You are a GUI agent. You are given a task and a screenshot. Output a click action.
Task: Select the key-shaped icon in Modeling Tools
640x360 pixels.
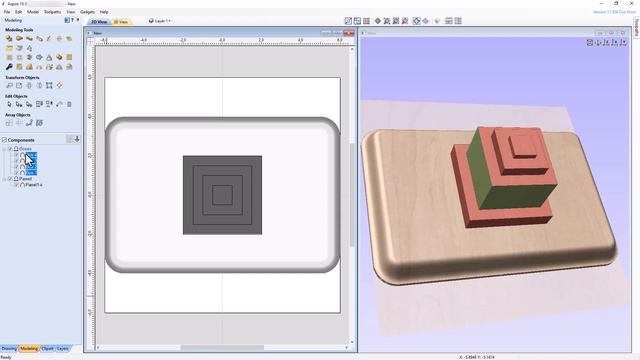9,67
